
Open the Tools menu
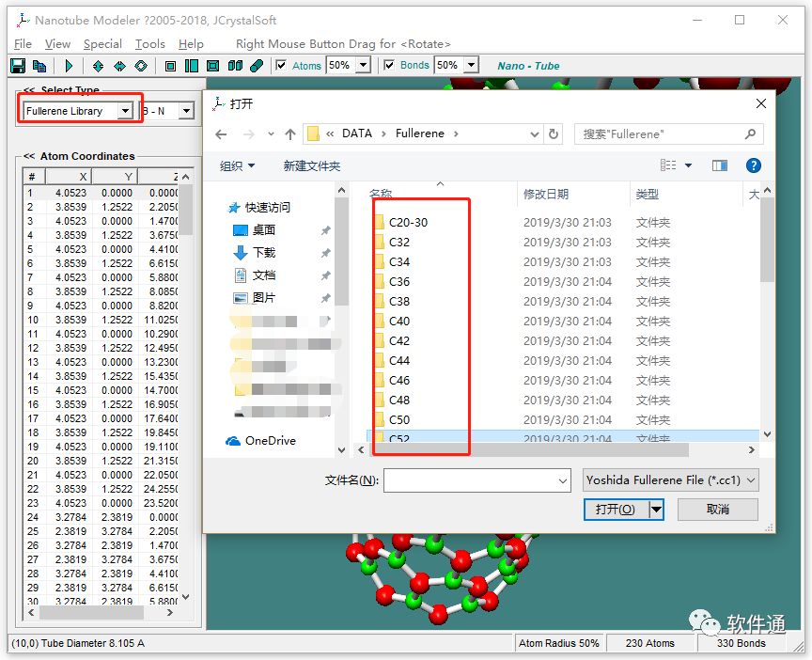pyautogui.click(x=149, y=44)
